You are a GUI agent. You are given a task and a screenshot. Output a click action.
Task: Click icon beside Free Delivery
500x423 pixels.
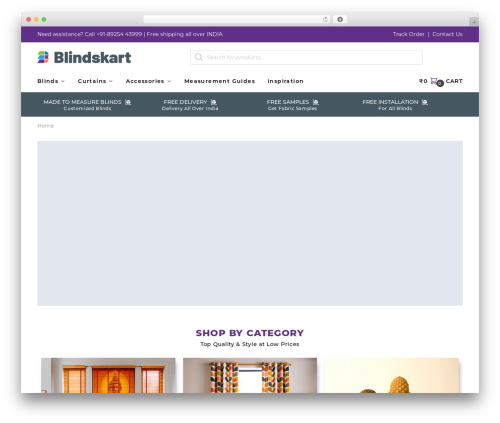[x=214, y=102]
